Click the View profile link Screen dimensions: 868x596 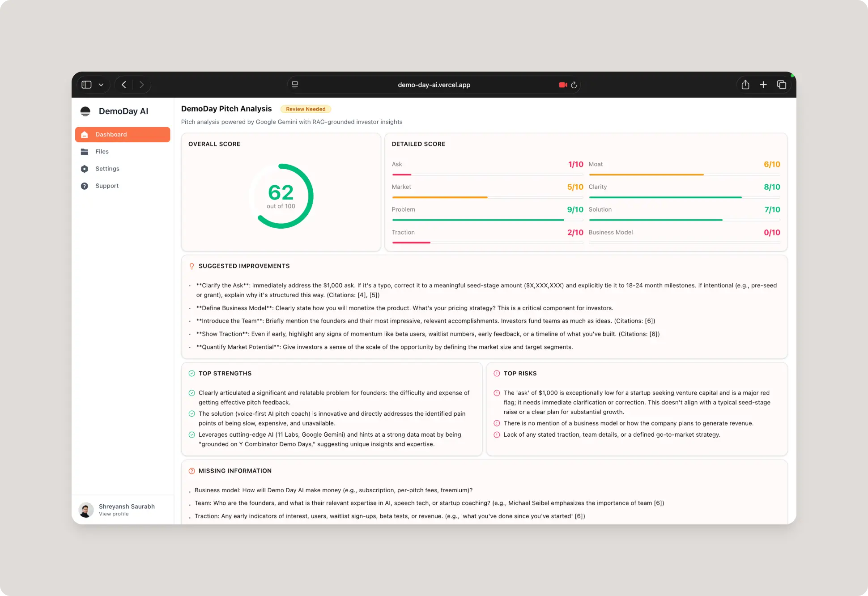pyautogui.click(x=114, y=514)
